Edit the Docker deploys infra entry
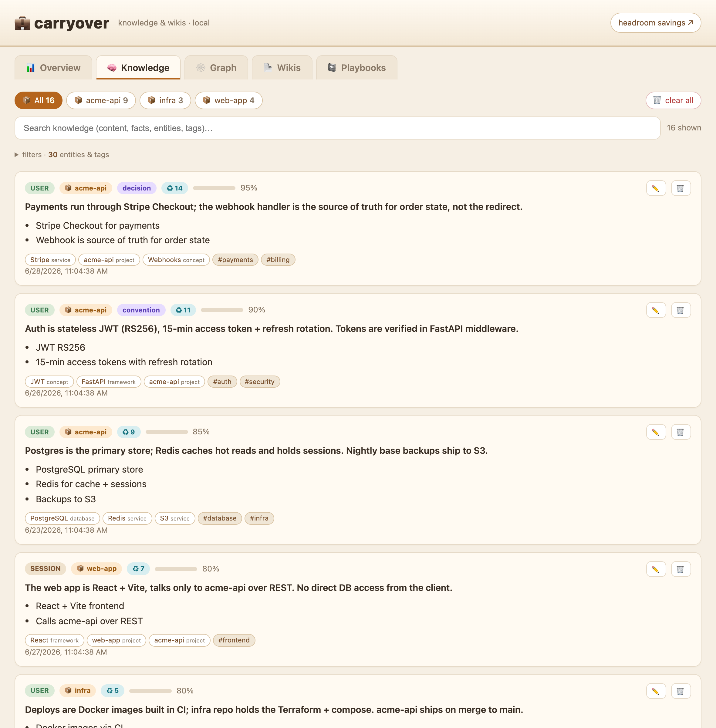This screenshot has width=716, height=728. 656,691
